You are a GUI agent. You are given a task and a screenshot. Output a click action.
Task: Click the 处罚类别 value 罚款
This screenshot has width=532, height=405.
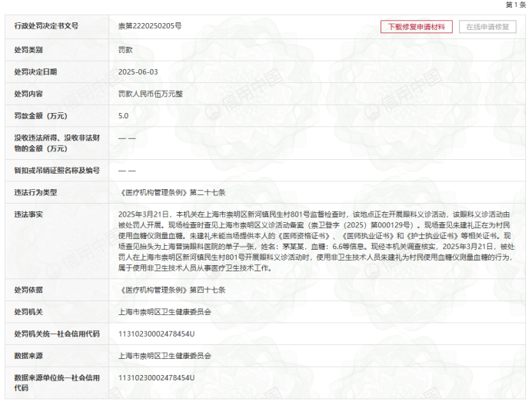[125, 50]
